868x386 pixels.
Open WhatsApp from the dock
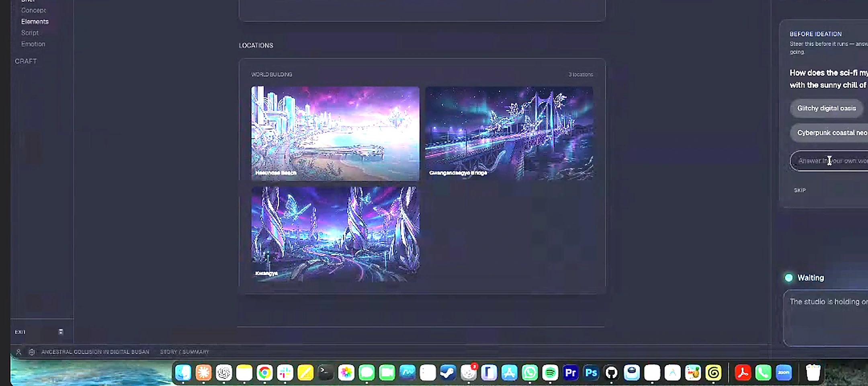[530, 373]
